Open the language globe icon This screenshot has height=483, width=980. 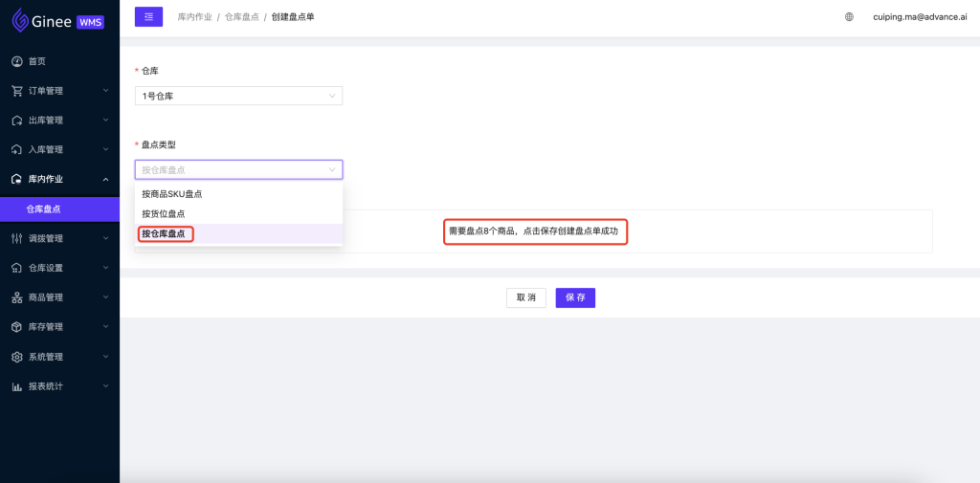849,17
